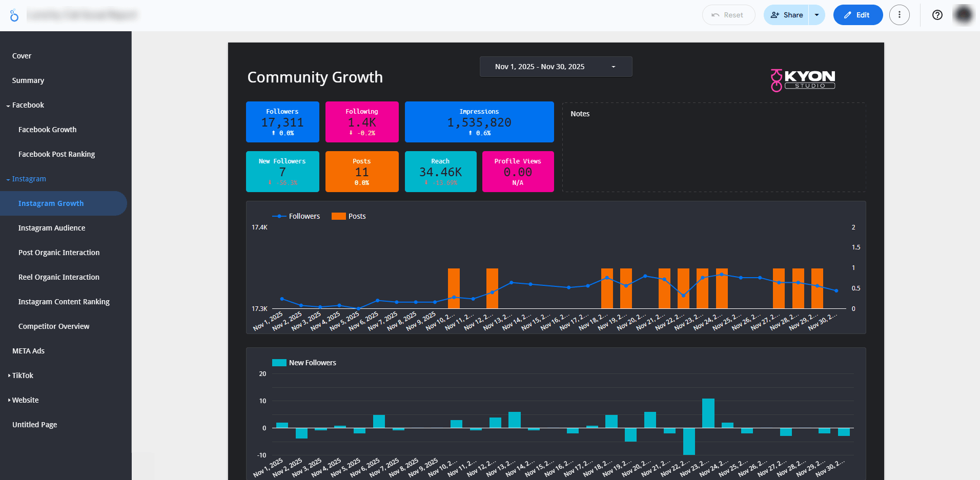
Task: Click the orange Posts legend swatch
Action: tap(339, 216)
